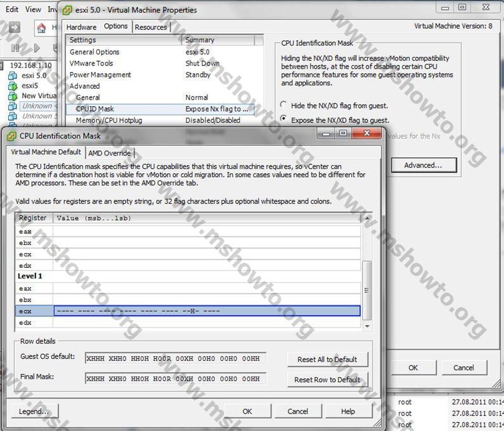
Task: Click the Settings column header
Action: coord(124,40)
